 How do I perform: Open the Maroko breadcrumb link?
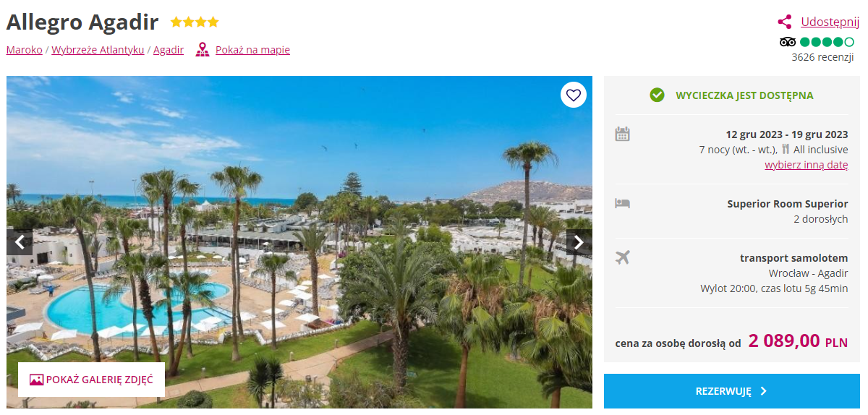24,50
